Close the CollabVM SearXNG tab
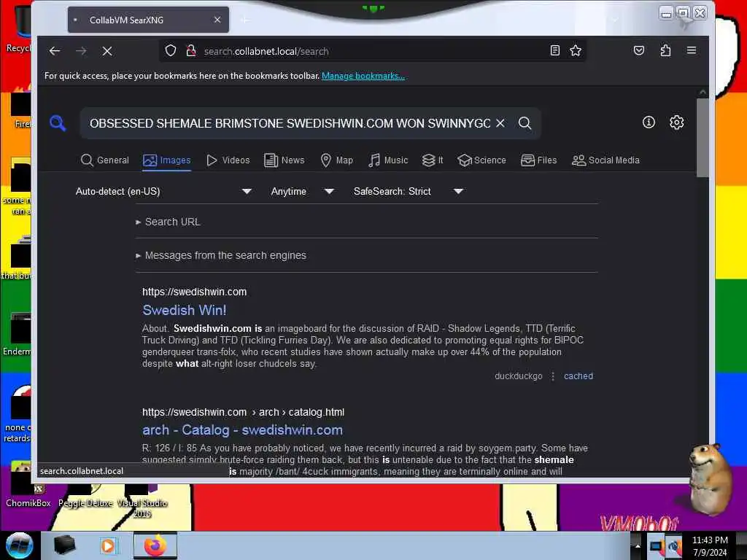 217,20
